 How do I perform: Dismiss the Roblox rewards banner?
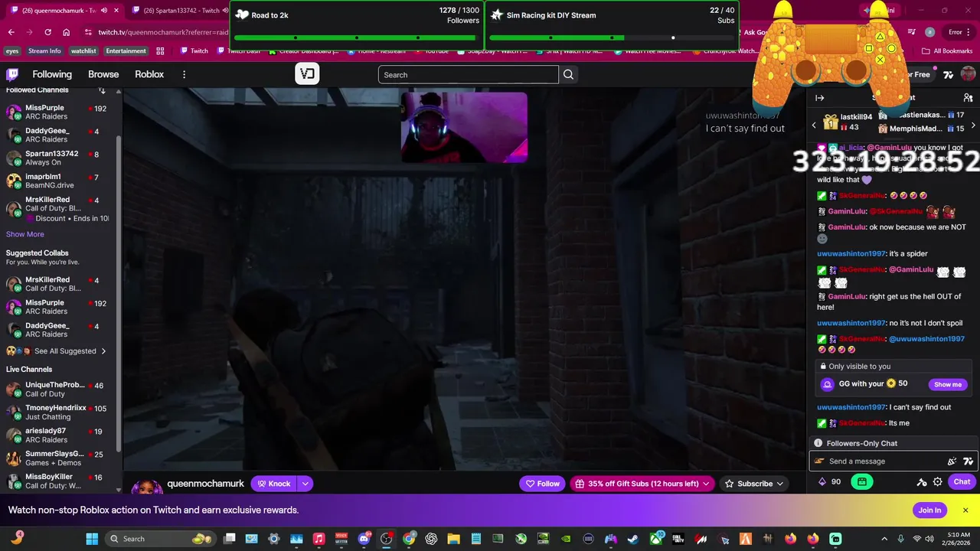click(965, 510)
